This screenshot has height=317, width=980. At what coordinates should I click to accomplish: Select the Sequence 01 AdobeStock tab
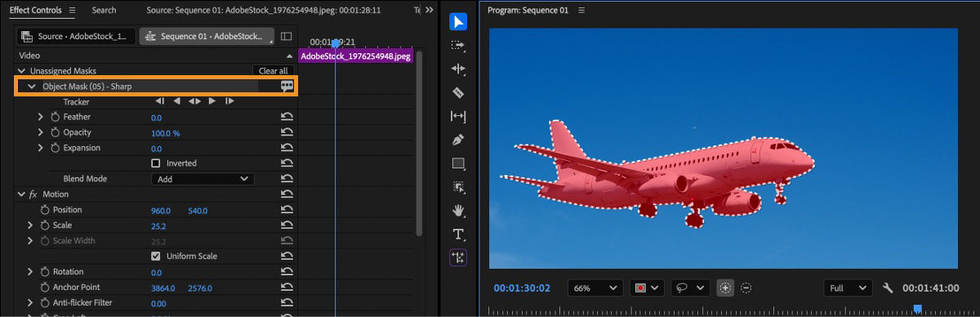(206, 37)
